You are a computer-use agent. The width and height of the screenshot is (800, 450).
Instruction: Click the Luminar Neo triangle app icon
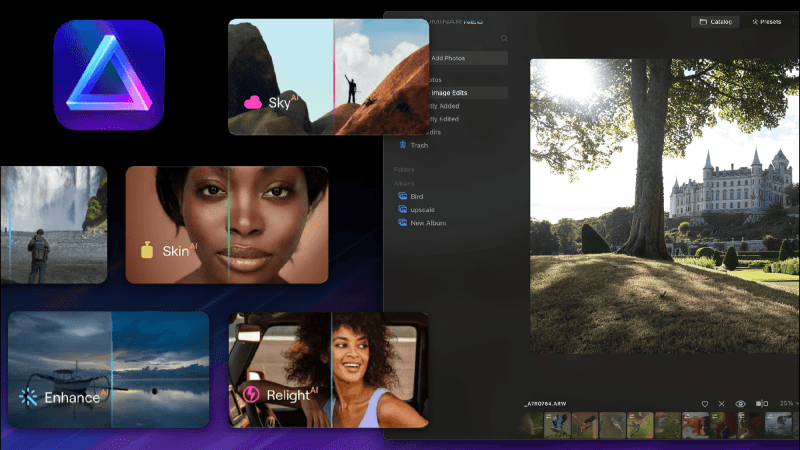tap(108, 75)
